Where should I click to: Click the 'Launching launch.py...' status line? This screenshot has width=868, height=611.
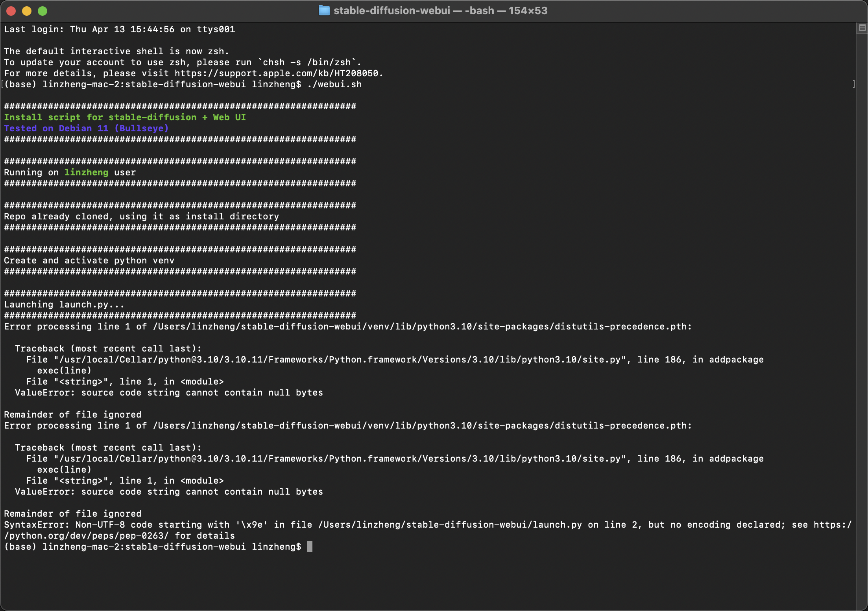click(64, 304)
